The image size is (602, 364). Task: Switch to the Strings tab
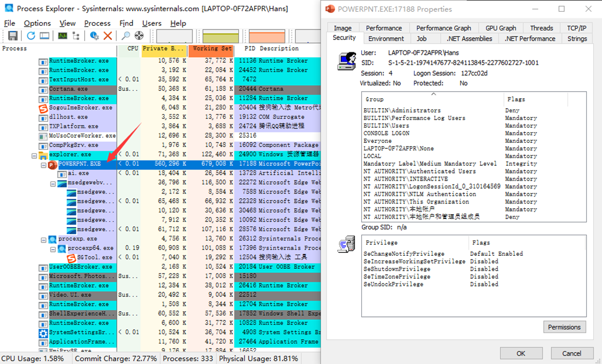[x=577, y=39]
